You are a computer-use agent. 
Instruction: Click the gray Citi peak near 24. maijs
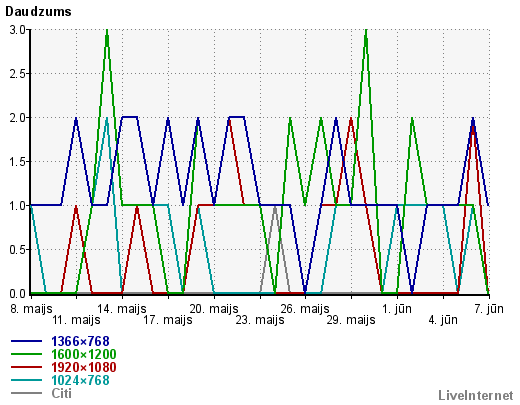[275, 208]
